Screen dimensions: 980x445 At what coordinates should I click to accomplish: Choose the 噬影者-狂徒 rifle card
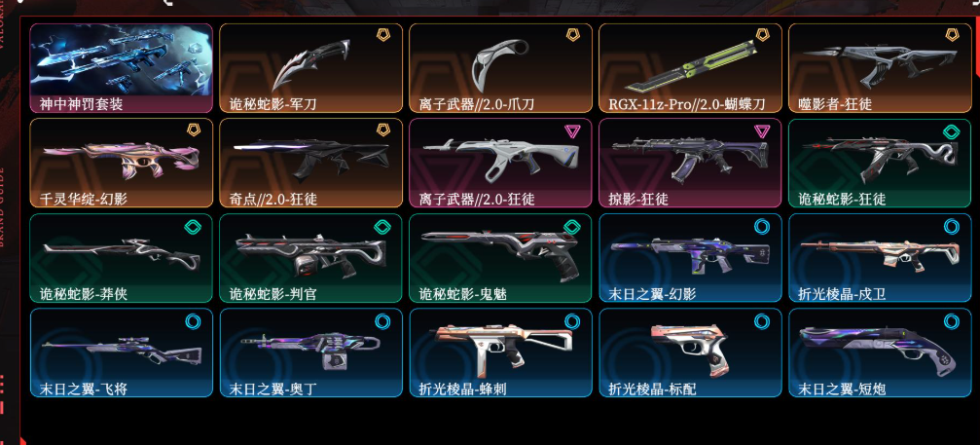click(x=880, y=69)
